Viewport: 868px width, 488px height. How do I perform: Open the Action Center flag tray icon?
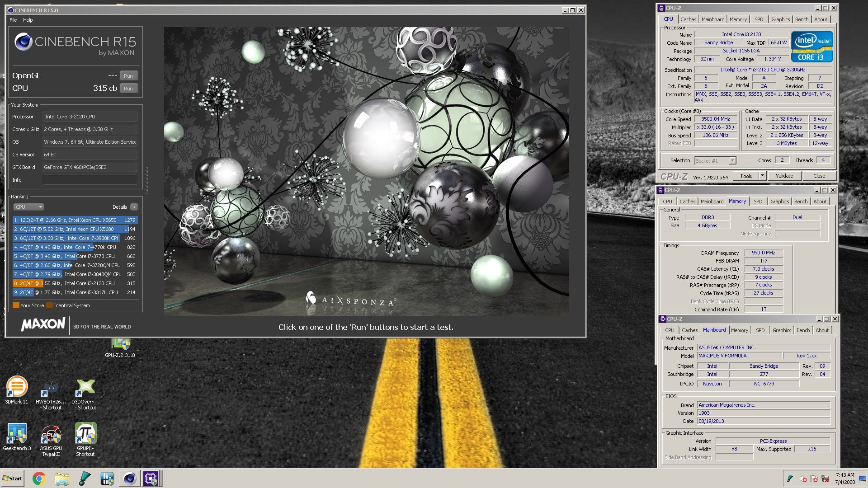coord(814,479)
